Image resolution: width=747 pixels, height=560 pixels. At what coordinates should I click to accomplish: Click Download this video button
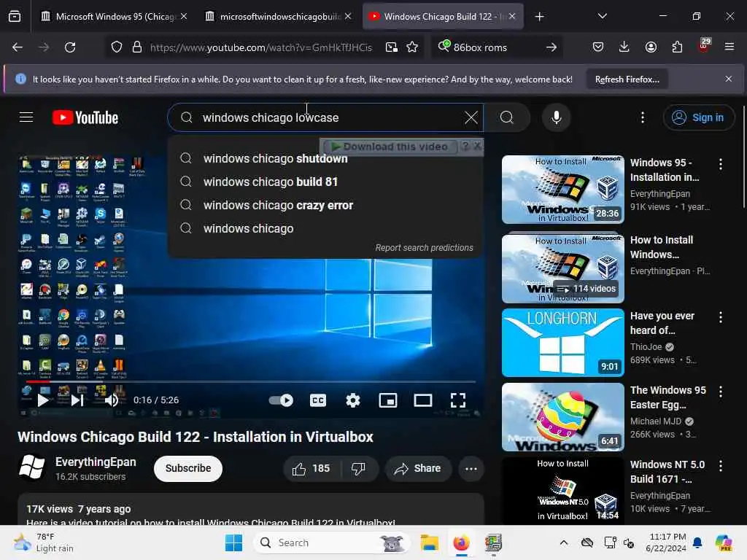coord(390,147)
